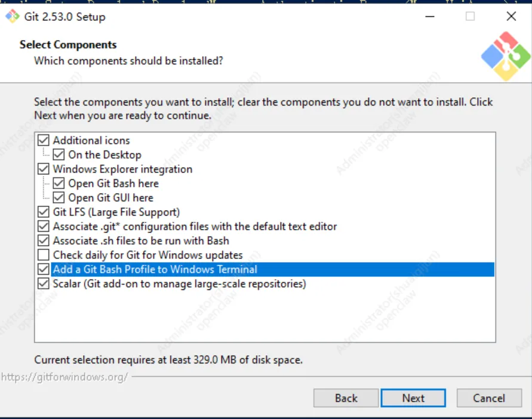Uncheck Git LFS (Large File Support)
The width and height of the screenshot is (532, 419).
pyautogui.click(x=44, y=212)
